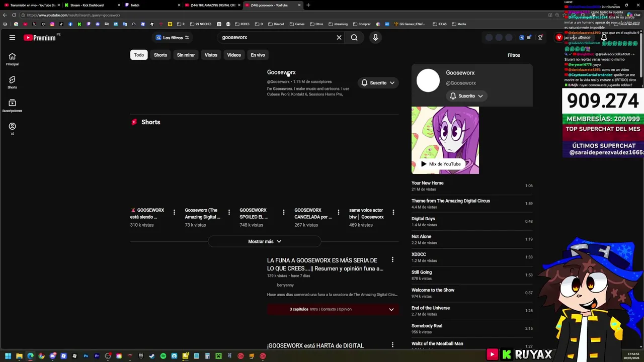Viewport: 644px width, 362px height.
Task: Expand Mostrar más under Shorts
Action: coord(265,241)
